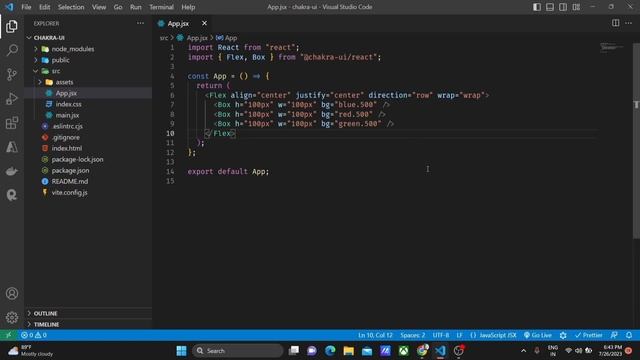Screen dimensions: 640x360
Task: Open the Accounts menu icon
Action: 12,293
